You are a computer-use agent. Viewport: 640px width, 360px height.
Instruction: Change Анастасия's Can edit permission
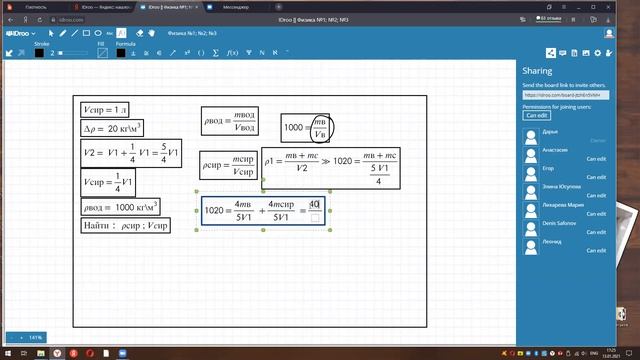click(x=596, y=159)
